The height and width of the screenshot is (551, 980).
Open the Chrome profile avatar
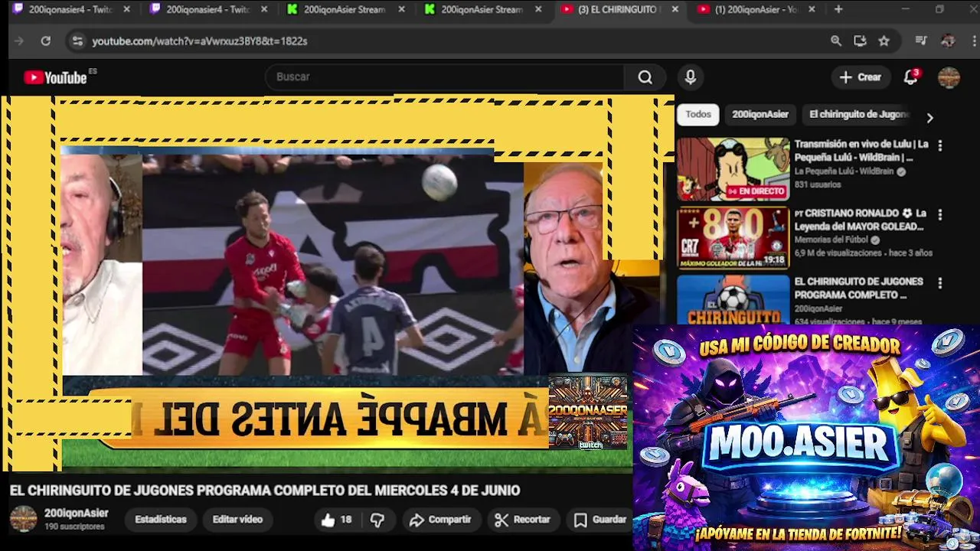coord(948,41)
